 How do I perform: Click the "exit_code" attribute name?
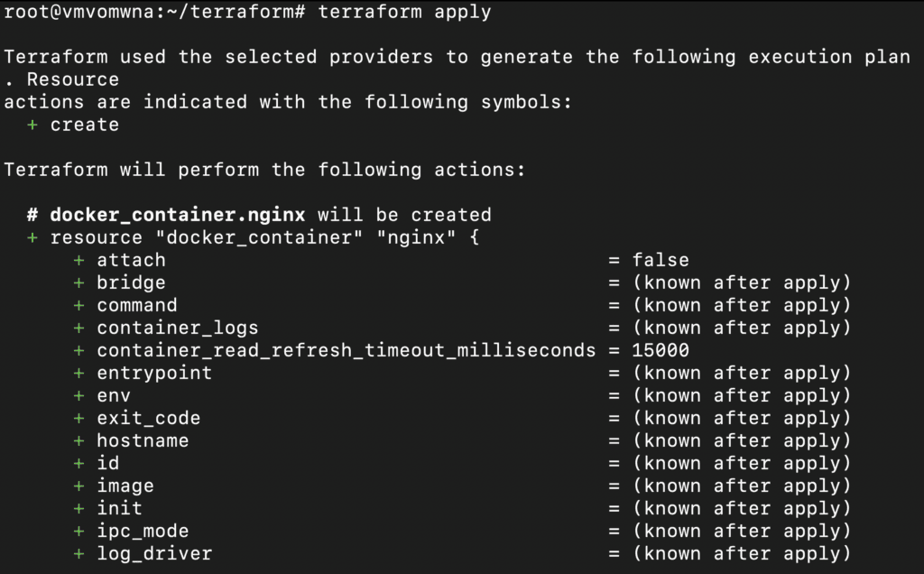(148, 418)
